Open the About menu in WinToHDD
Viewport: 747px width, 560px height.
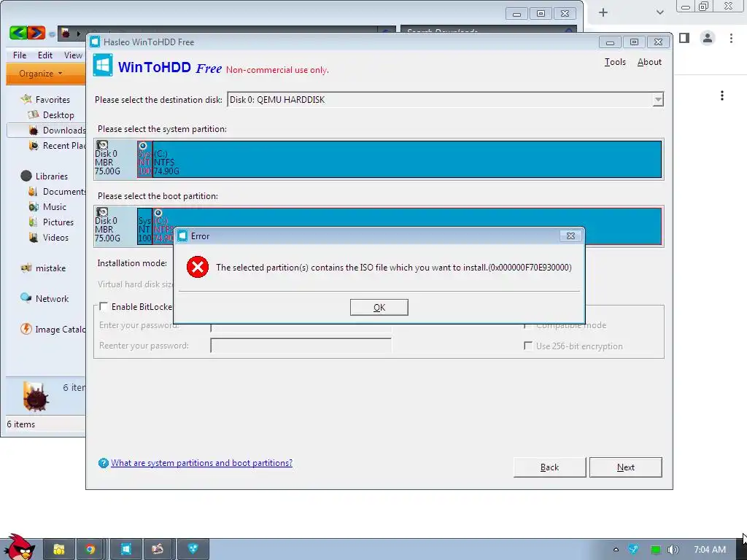tap(649, 62)
